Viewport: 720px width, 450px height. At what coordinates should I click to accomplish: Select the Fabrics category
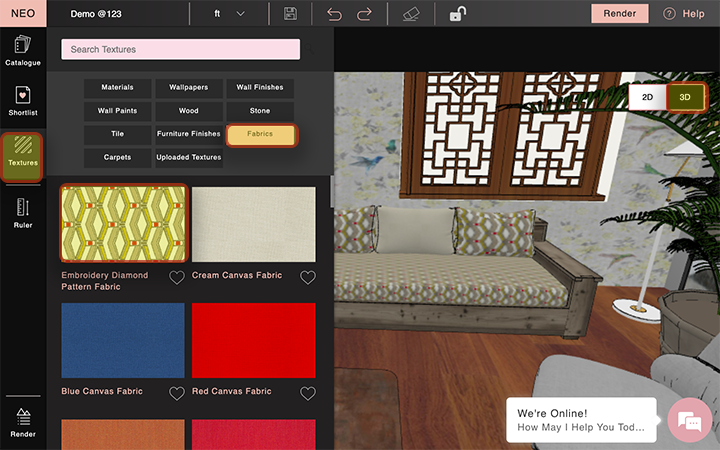pos(261,135)
